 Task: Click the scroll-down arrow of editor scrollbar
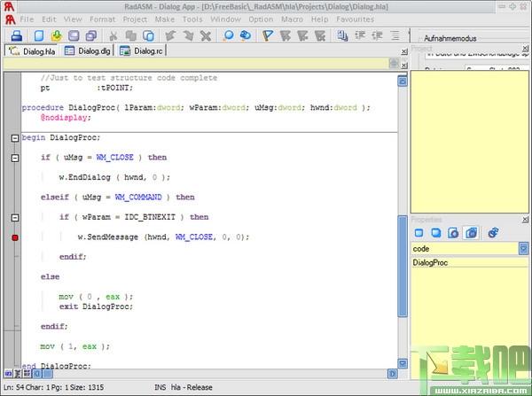[403, 364]
